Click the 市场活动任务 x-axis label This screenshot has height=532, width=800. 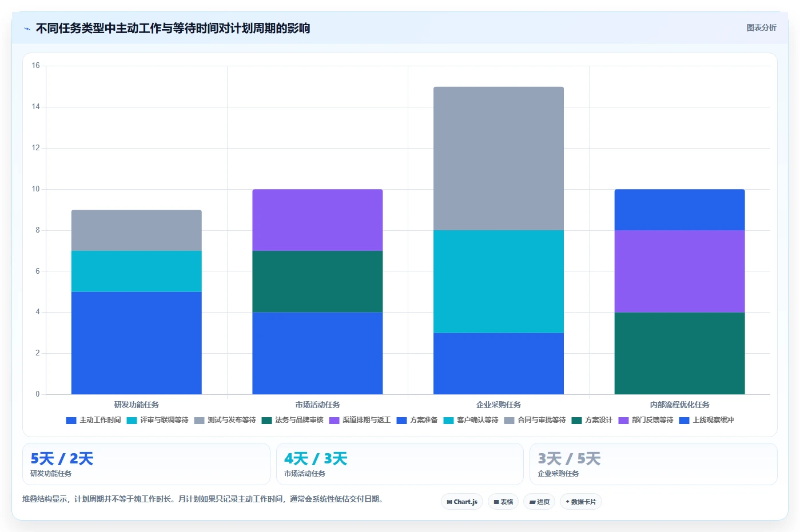(x=317, y=405)
